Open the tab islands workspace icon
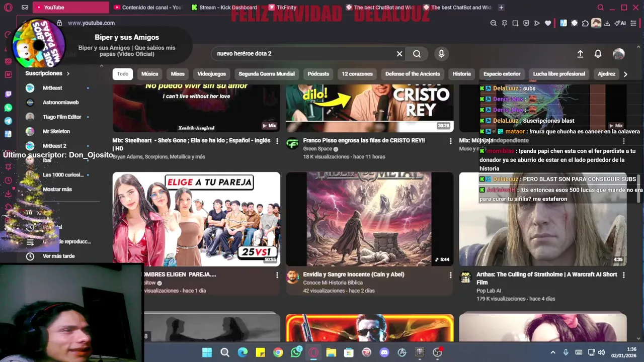The width and height of the screenshot is (644, 362). click(25, 8)
